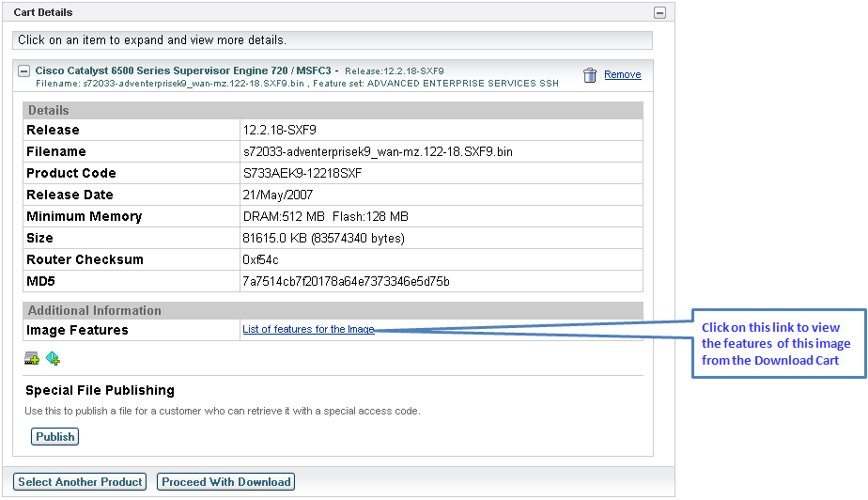Click the Publish button
868x500 pixels.
pyautogui.click(x=54, y=436)
